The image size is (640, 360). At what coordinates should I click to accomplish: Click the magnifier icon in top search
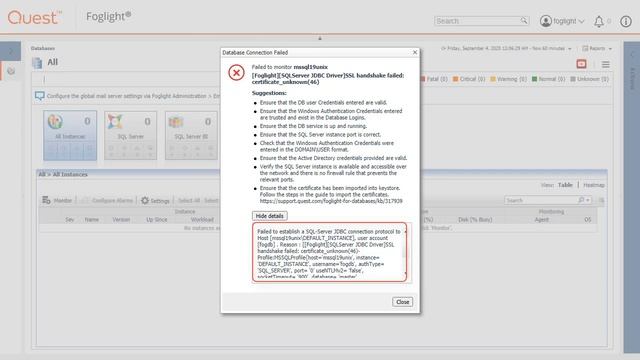tap(524, 20)
